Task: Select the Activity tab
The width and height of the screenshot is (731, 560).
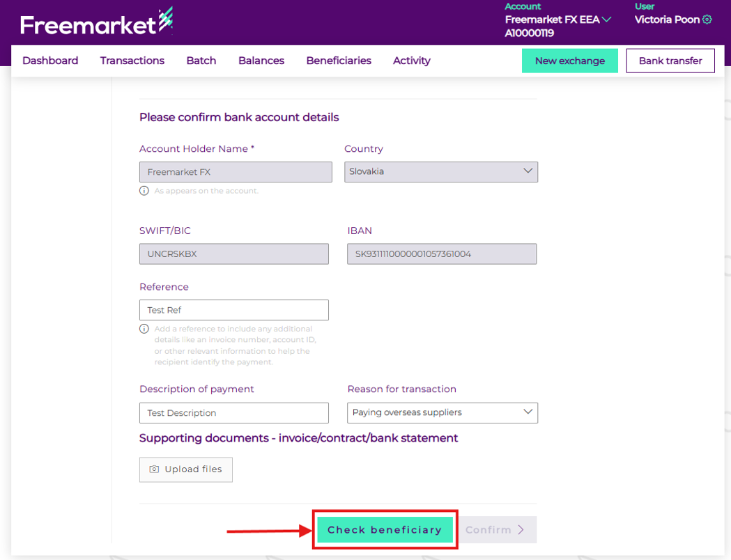Action: [x=412, y=61]
